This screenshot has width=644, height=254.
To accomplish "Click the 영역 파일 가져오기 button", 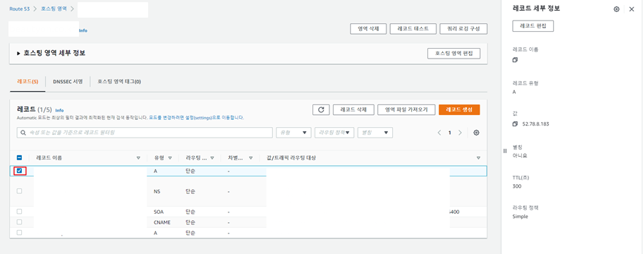I will pos(406,110).
